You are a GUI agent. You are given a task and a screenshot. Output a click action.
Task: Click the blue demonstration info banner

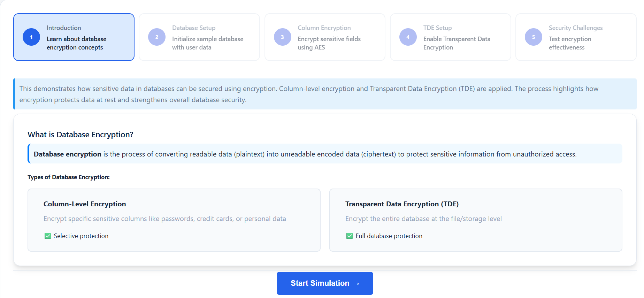[x=325, y=94]
